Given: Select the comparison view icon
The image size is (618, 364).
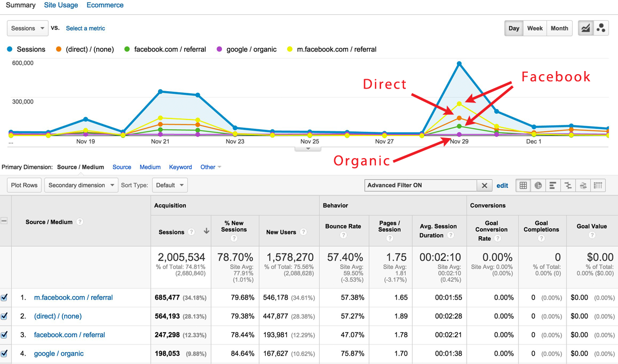Looking at the screenshot, I should pyautogui.click(x=568, y=185).
